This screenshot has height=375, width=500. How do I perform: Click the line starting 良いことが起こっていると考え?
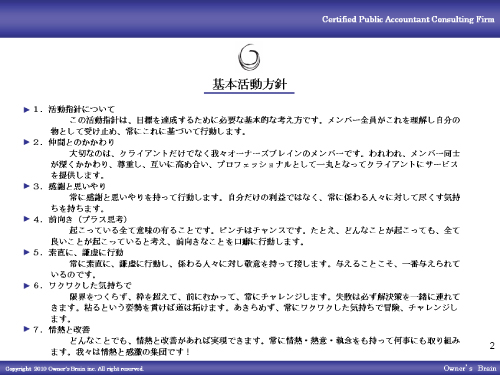[x=178, y=241]
